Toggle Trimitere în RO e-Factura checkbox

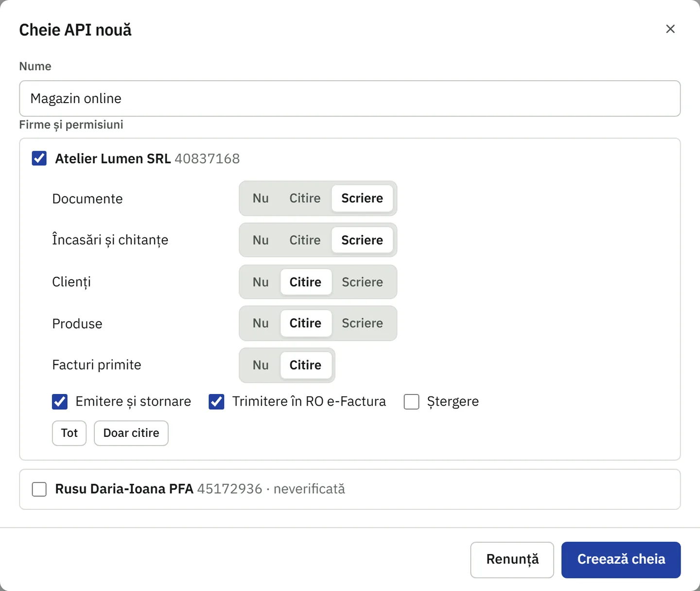216,402
